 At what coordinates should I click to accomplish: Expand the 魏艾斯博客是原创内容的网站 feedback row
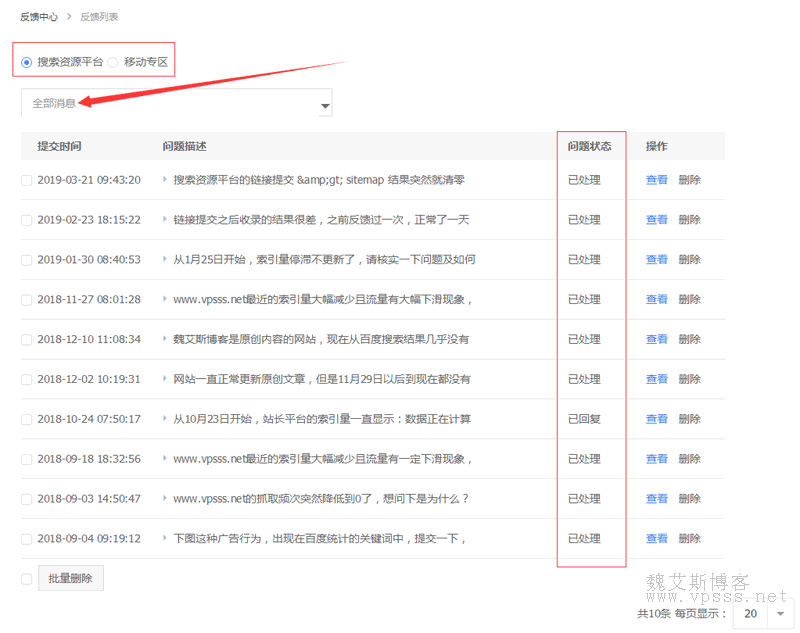pyautogui.click(x=165, y=338)
